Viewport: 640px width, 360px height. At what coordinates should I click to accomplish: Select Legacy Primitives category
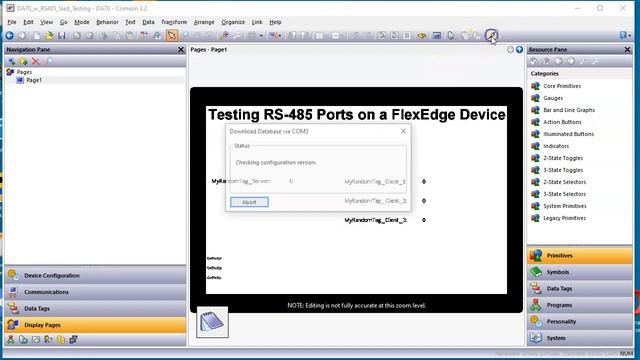(564, 218)
